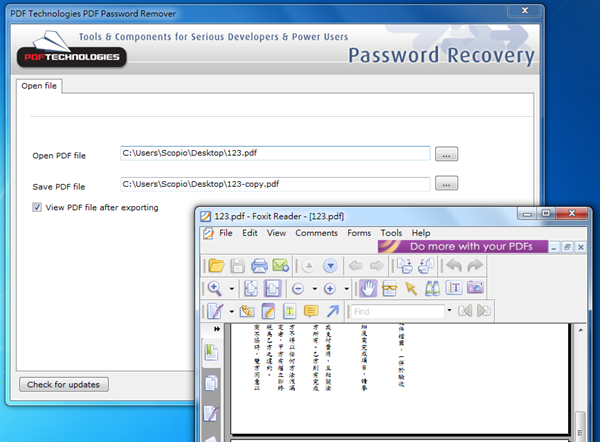The width and height of the screenshot is (600, 442).
Task: Click the find previous result icon
Action: [x=465, y=311]
